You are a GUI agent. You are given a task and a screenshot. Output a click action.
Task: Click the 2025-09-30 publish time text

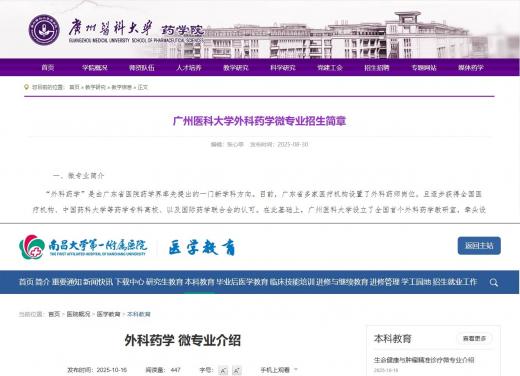click(x=293, y=144)
